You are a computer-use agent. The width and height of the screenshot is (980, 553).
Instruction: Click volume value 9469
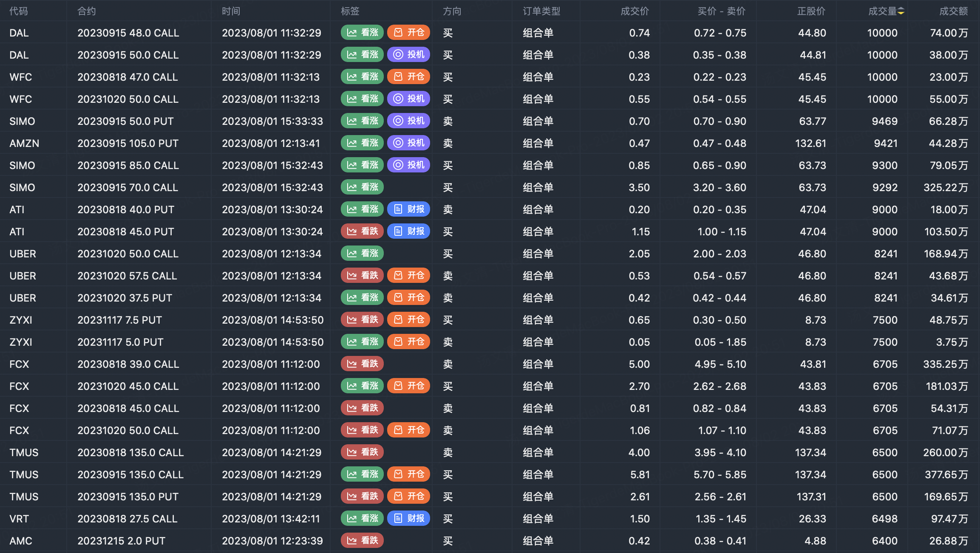coord(885,121)
